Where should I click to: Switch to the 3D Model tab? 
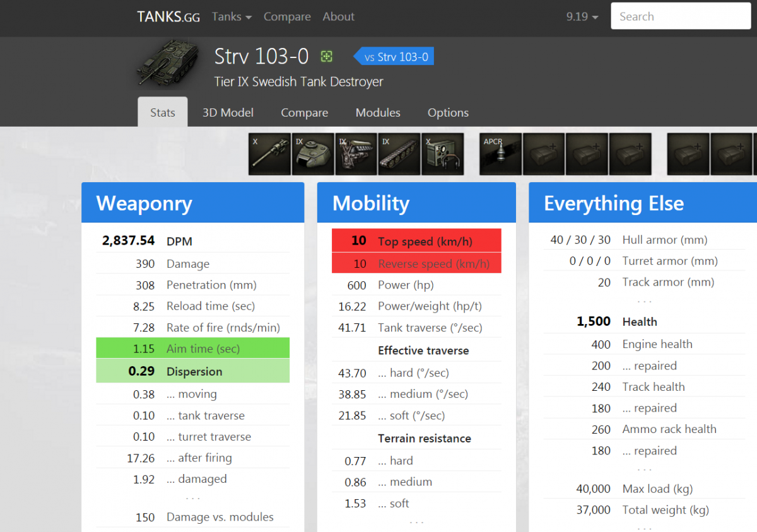228,112
